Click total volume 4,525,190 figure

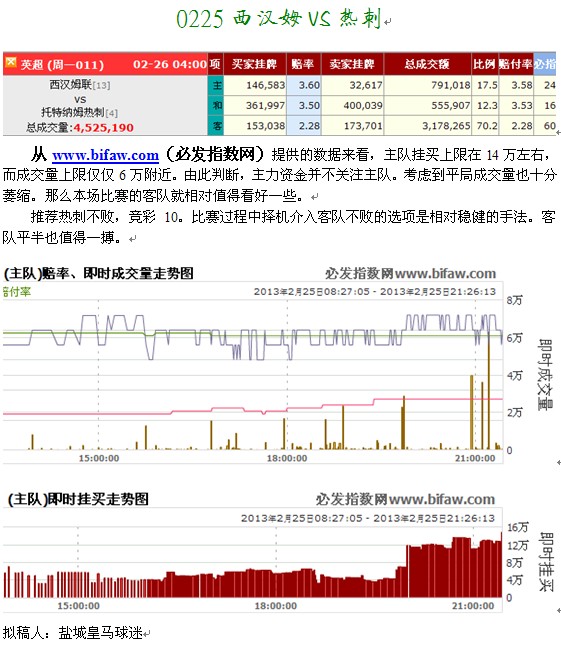point(103,128)
